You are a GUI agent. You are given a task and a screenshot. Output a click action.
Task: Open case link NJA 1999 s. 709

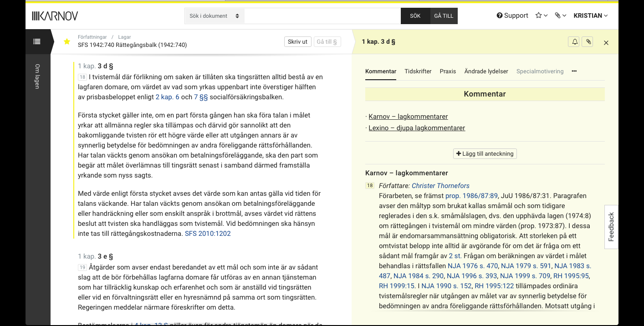tap(525, 276)
